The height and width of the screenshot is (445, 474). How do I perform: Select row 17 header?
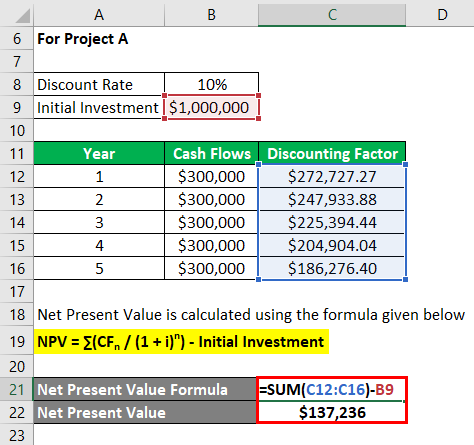(17, 291)
